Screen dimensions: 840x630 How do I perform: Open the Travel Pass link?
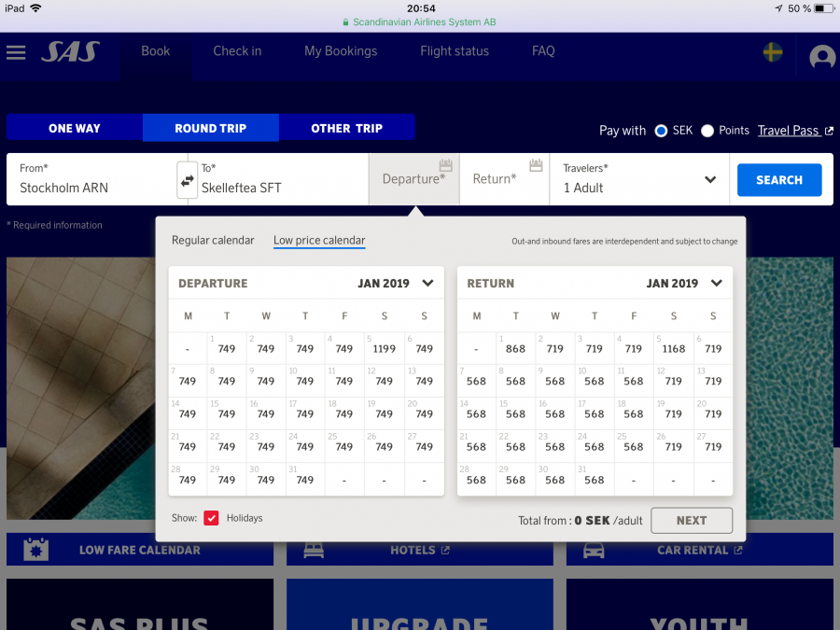tap(789, 131)
